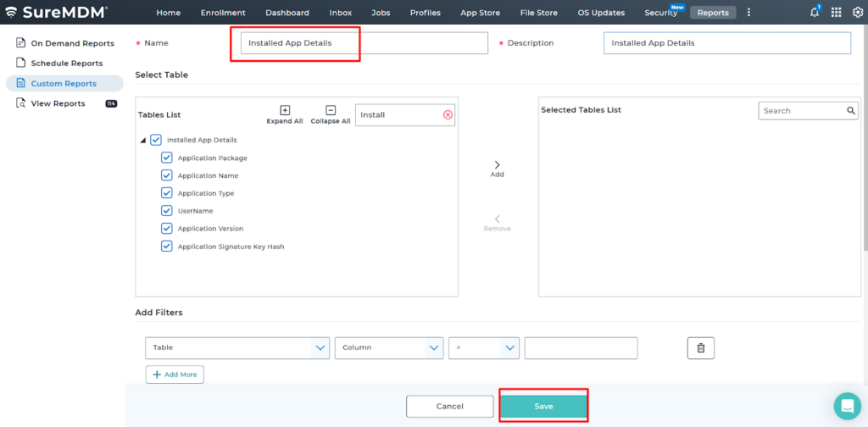This screenshot has height=427, width=868.
Task: Open the chat support bubble
Action: pos(847,406)
